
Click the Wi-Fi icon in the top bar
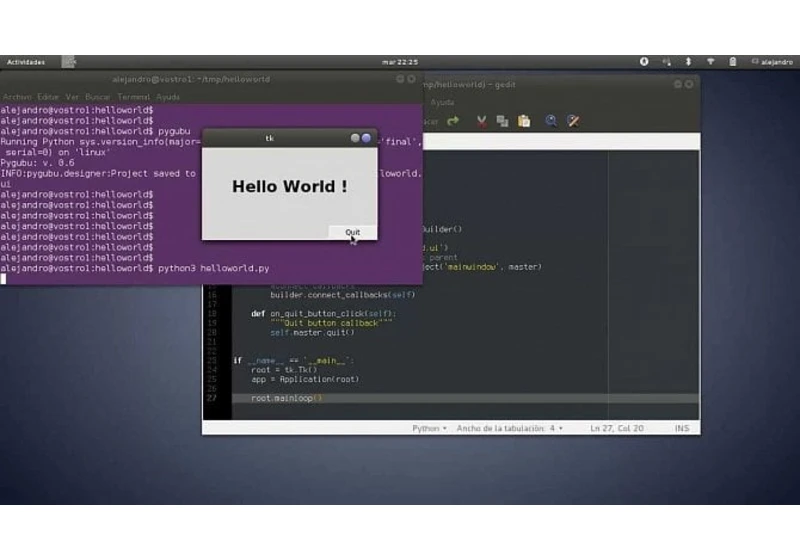click(x=710, y=62)
